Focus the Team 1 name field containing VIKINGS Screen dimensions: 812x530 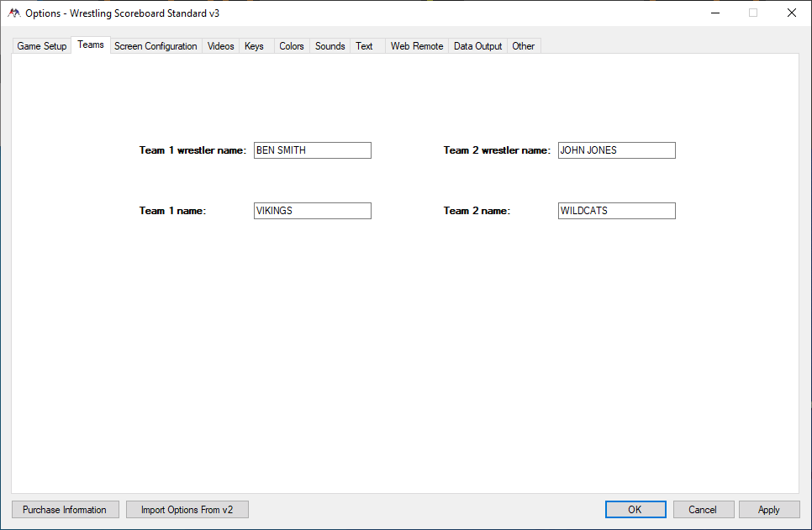tap(312, 211)
